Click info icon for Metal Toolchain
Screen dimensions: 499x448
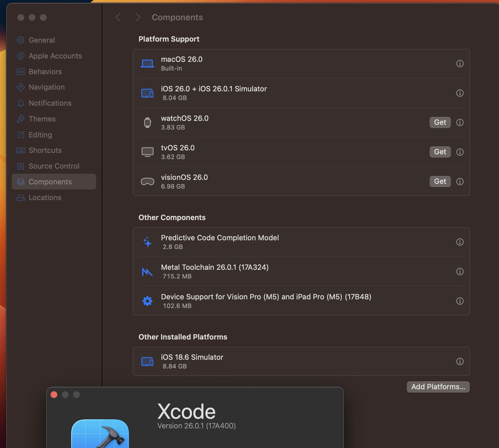pos(460,271)
